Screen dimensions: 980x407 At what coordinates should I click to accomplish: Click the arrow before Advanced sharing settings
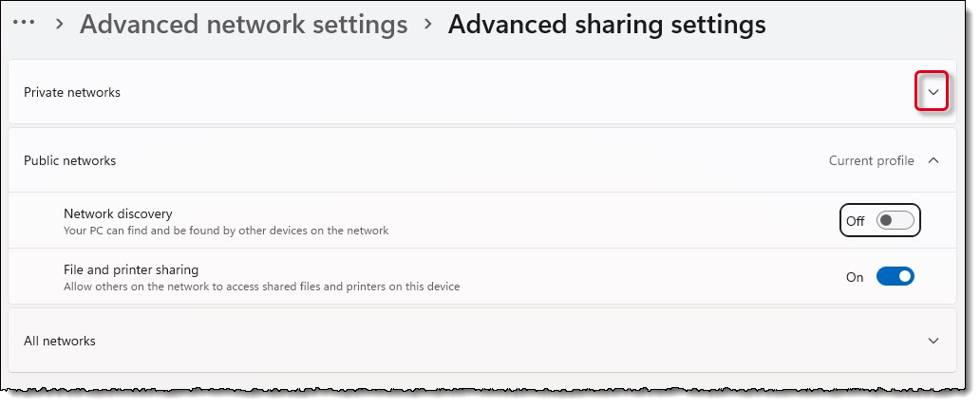pos(428,25)
